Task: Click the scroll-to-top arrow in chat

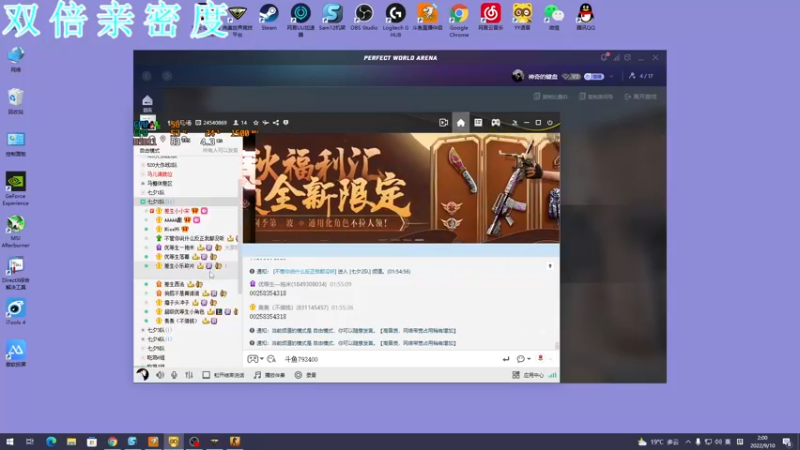Action: 550,266
